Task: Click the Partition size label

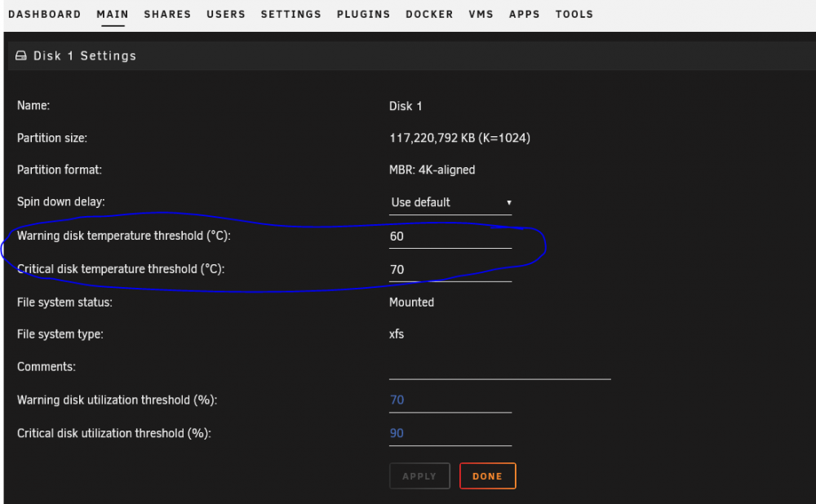Action: 52,138
